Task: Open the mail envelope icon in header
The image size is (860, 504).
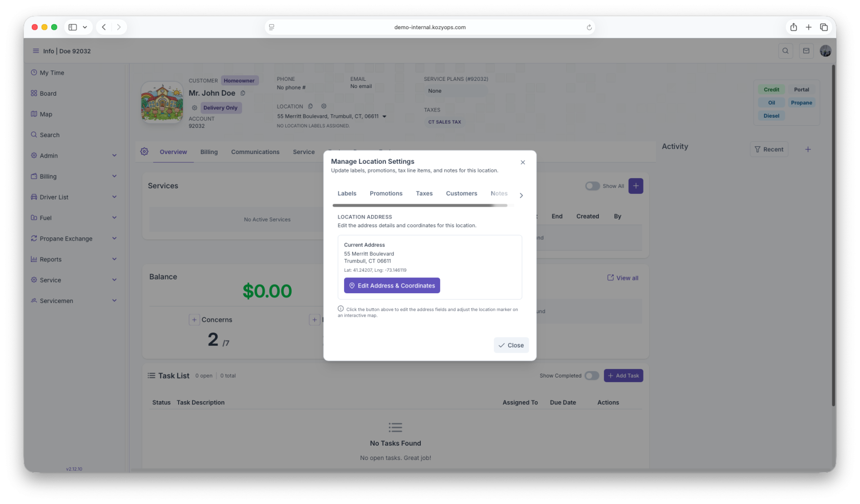Action: (x=806, y=51)
